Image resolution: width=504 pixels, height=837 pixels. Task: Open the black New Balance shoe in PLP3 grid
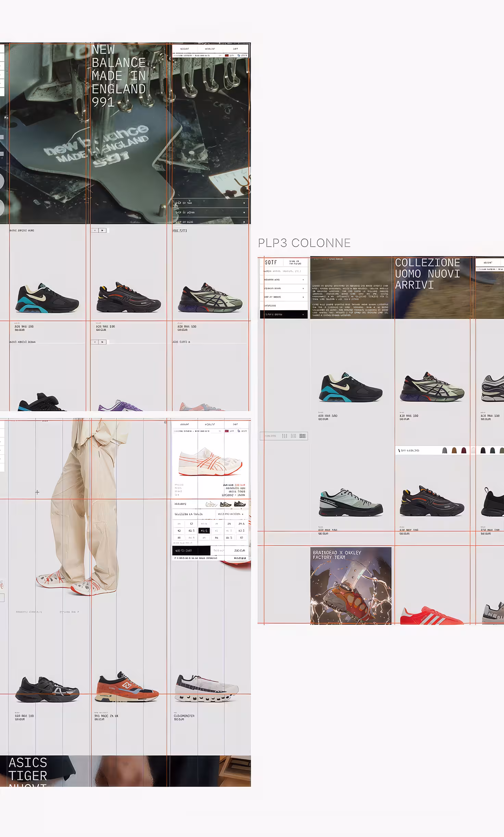tap(432, 501)
